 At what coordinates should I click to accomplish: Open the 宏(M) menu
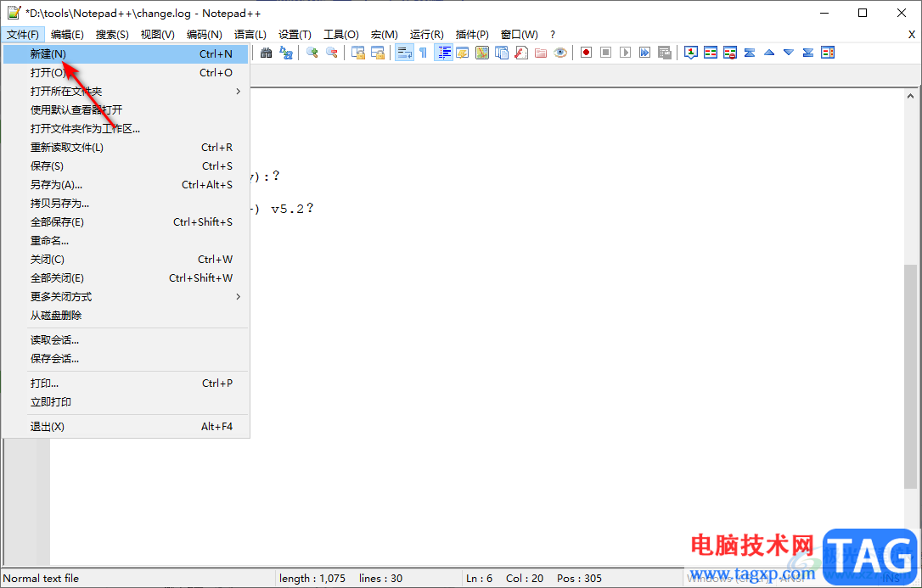pos(385,35)
